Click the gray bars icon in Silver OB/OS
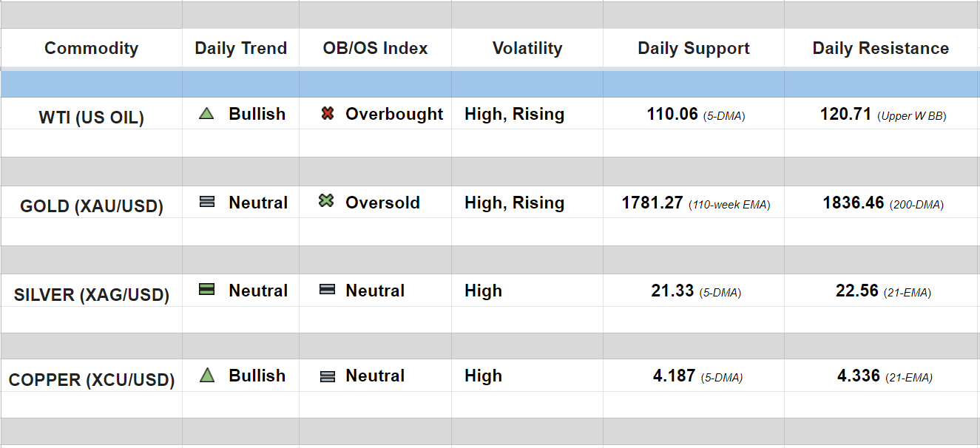The image size is (980, 448). (x=327, y=291)
